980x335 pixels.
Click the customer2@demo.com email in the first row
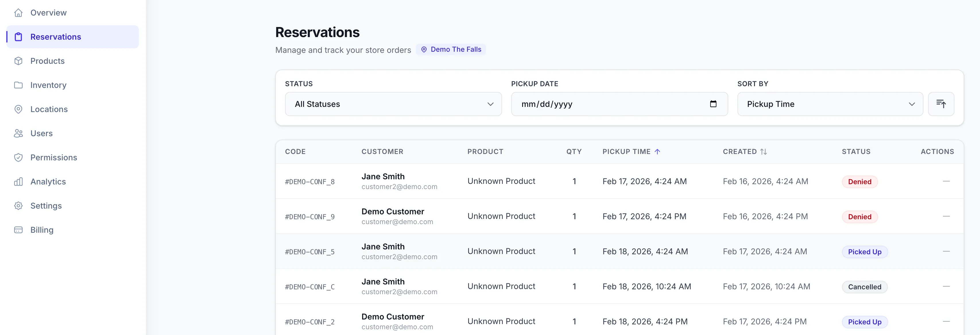pos(399,187)
